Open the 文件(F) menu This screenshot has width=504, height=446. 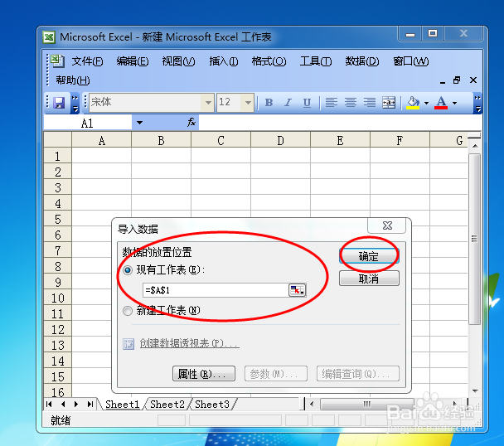pos(87,61)
